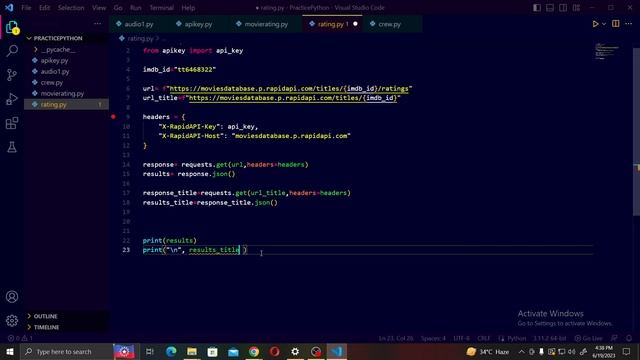Open crew.py in the file explorer
The image size is (640, 360).
coord(51,82)
